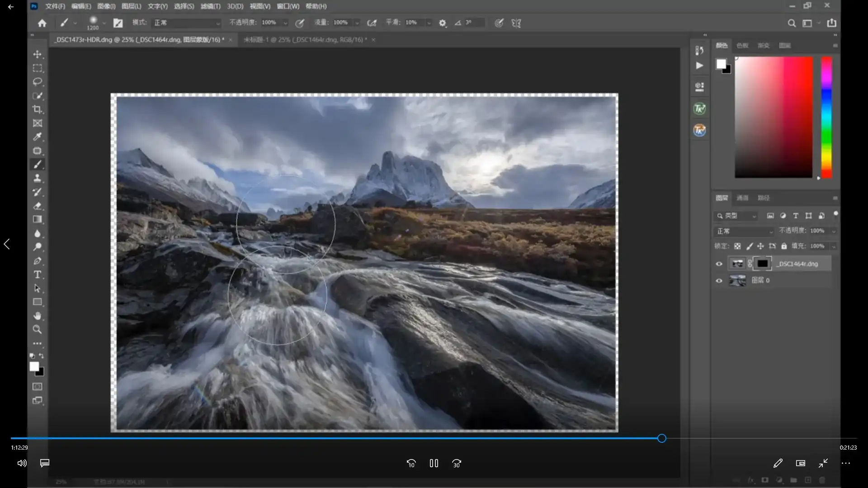Pause the video playback
The height and width of the screenshot is (488, 868).
coord(434,463)
